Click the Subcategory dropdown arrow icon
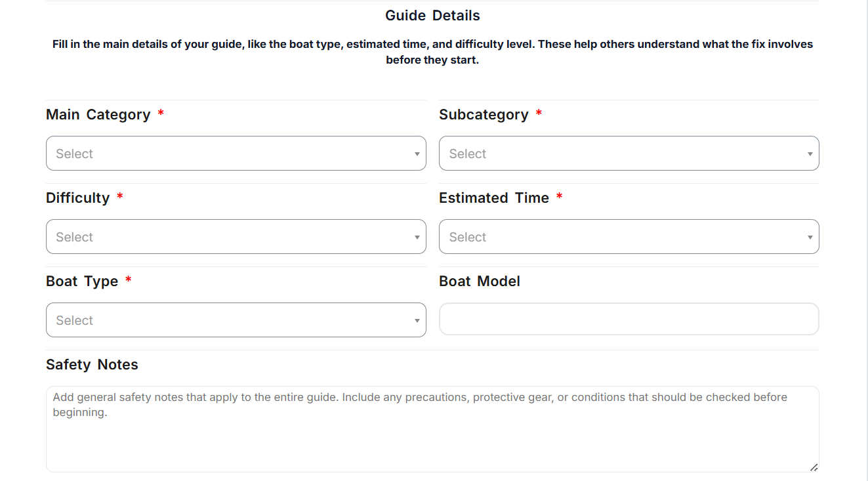 pyautogui.click(x=810, y=154)
